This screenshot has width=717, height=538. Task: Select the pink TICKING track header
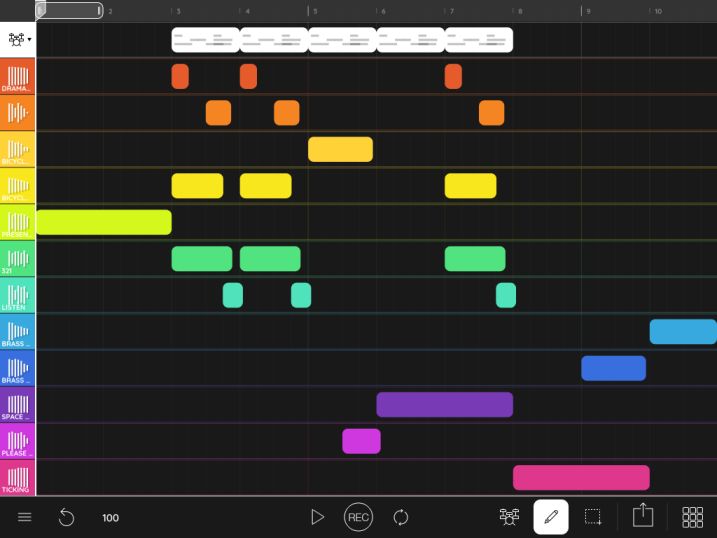17,478
